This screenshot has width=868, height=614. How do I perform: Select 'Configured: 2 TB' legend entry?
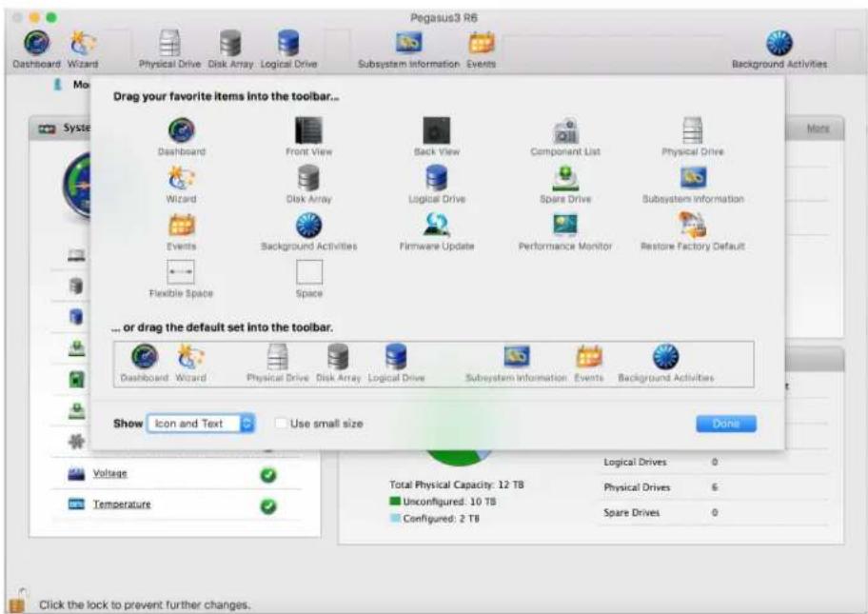[x=435, y=519]
